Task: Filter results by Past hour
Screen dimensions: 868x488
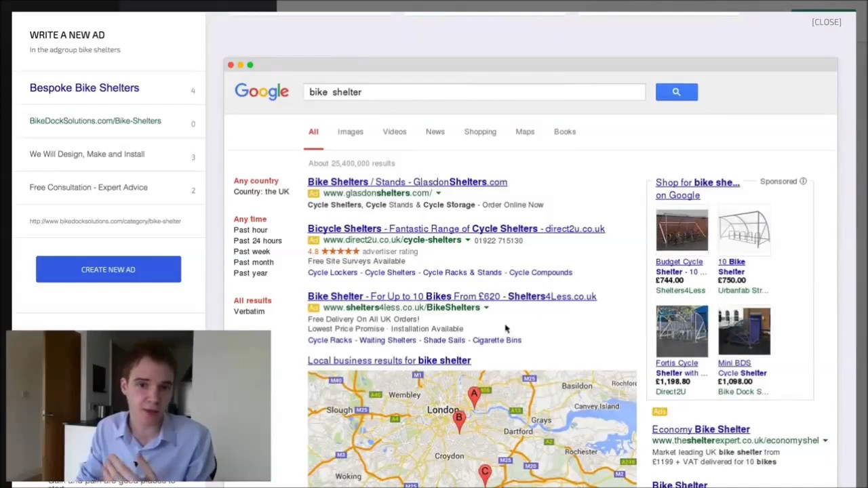Action: [251, 230]
